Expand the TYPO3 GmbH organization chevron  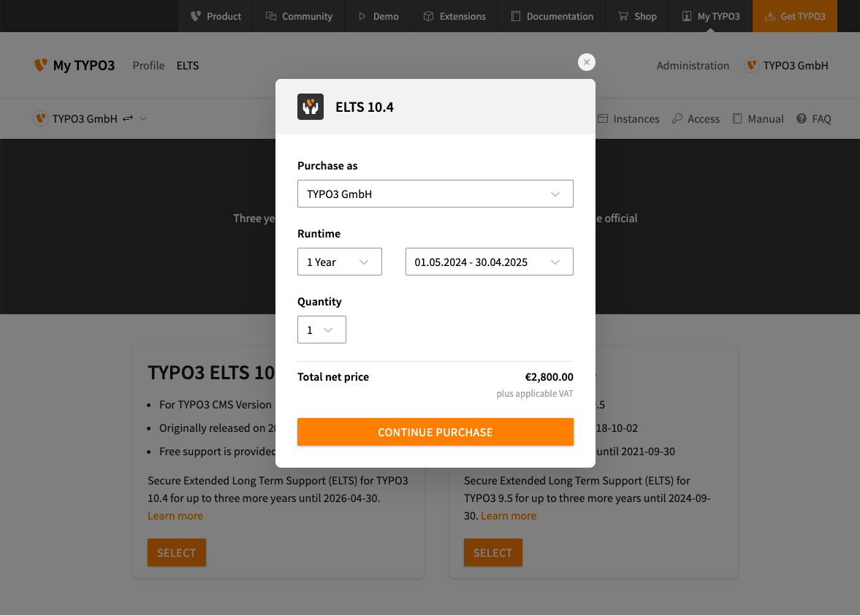[x=143, y=118]
